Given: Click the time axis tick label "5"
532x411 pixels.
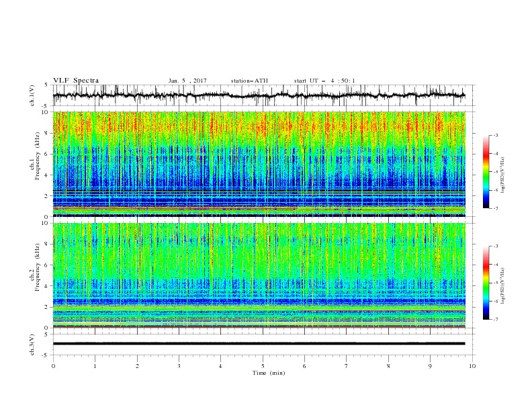Looking at the screenshot, I should click(x=263, y=366).
